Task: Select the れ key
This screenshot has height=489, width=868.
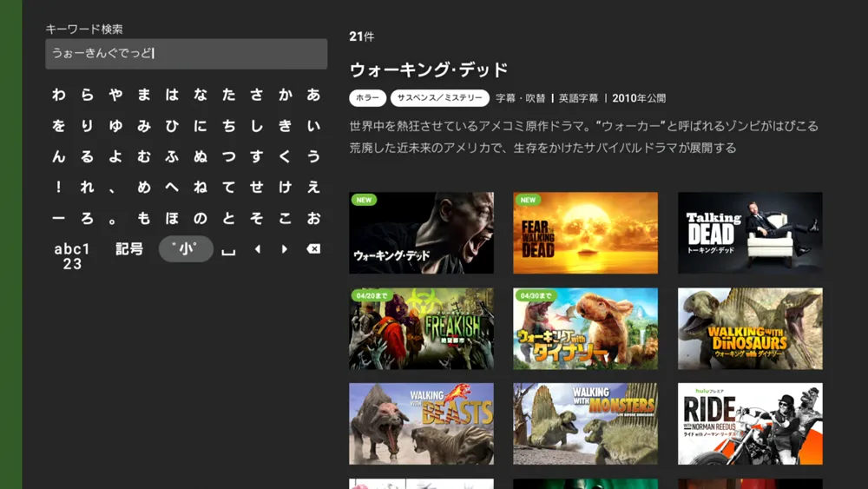Action: coord(87,188)
